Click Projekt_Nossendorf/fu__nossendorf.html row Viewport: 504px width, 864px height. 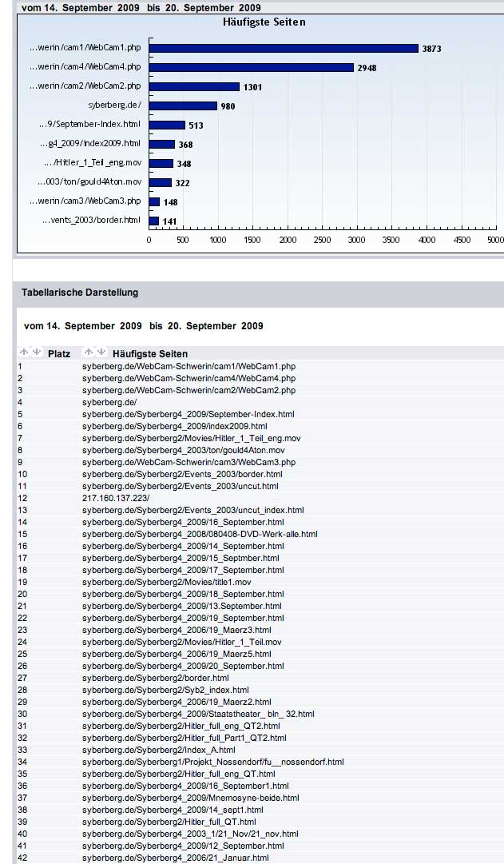coord(212,762)
